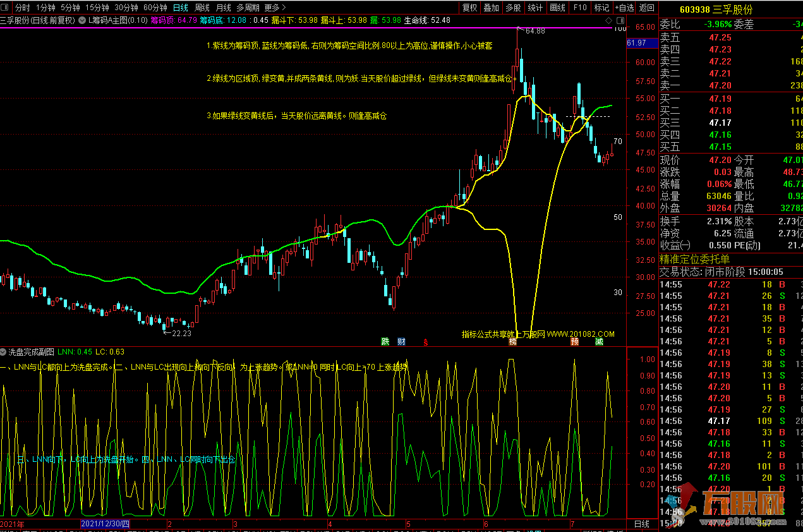Click the 买一 price 47.19
The width and height of the screenshot is (803, 532).
(720, 99)
